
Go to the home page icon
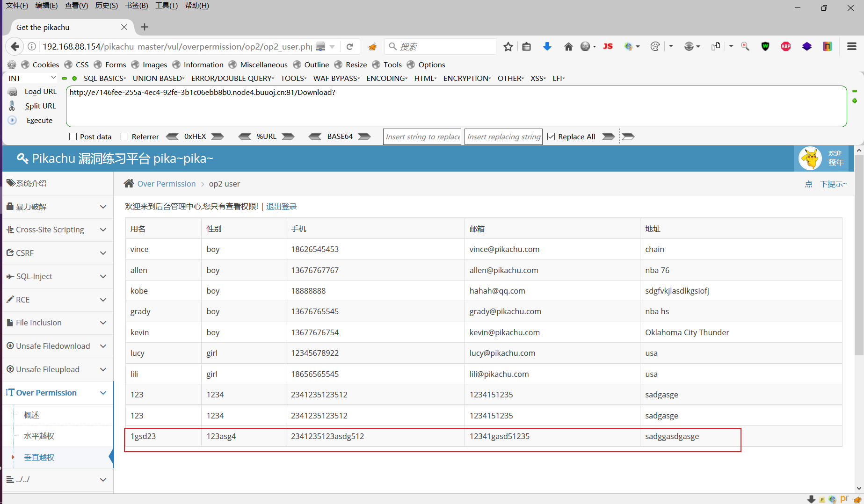(568, 46)
